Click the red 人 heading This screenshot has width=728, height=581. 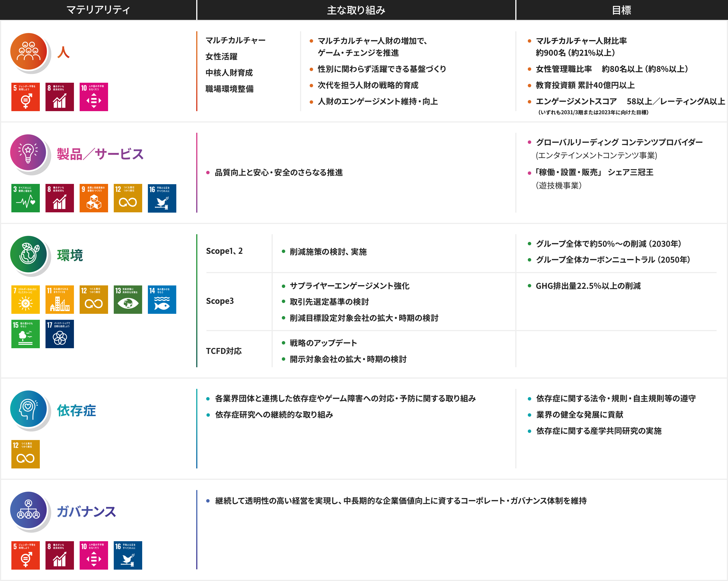pos(63,52)
